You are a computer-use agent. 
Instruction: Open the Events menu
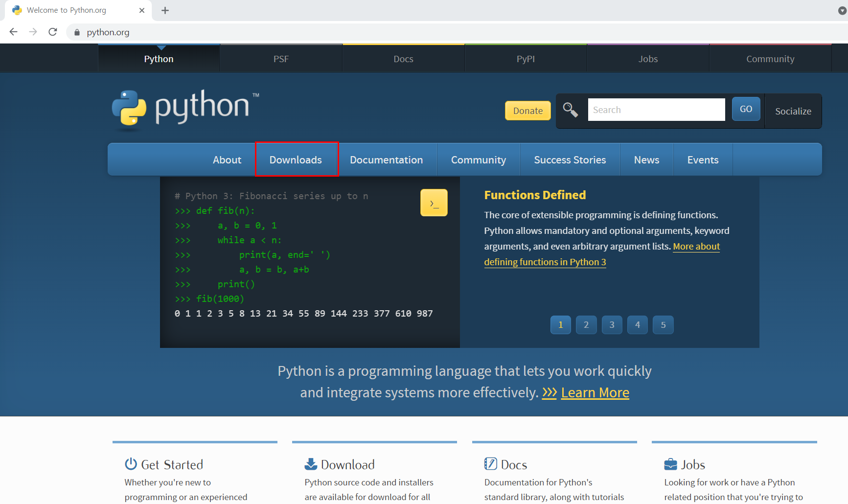[x=703, y=160]
